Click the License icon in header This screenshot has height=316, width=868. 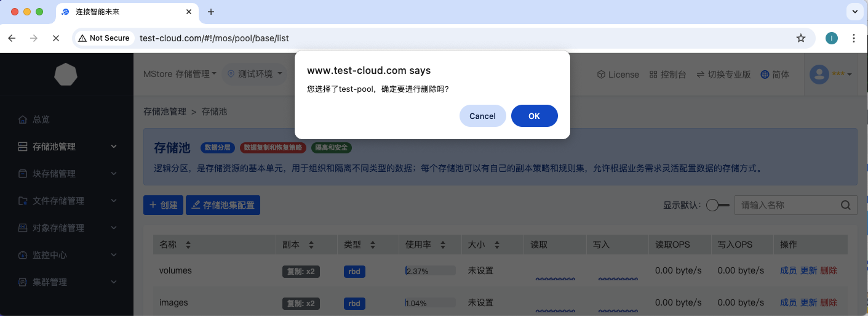point(602,75)
